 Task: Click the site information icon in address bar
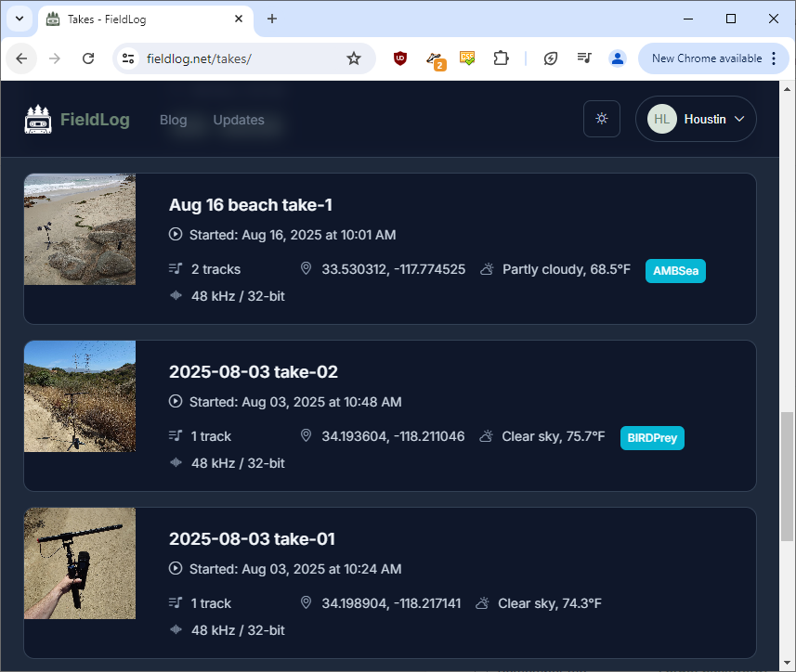point(128,58)
